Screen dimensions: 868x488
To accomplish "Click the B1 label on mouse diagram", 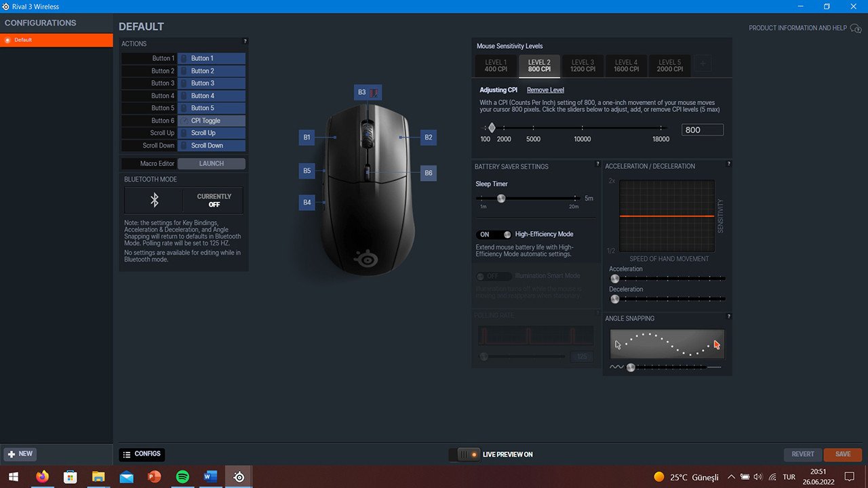I will pyautogui.click(x=307, y=138).
